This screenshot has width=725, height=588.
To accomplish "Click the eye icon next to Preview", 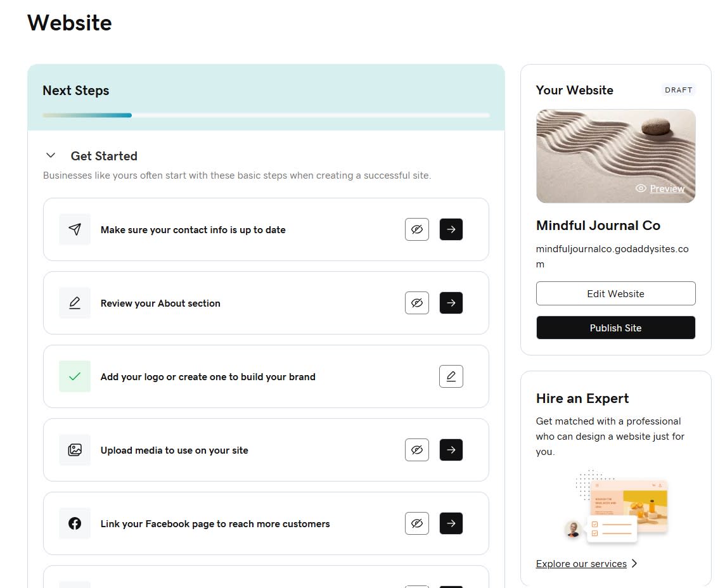I will tap(641, 188).
